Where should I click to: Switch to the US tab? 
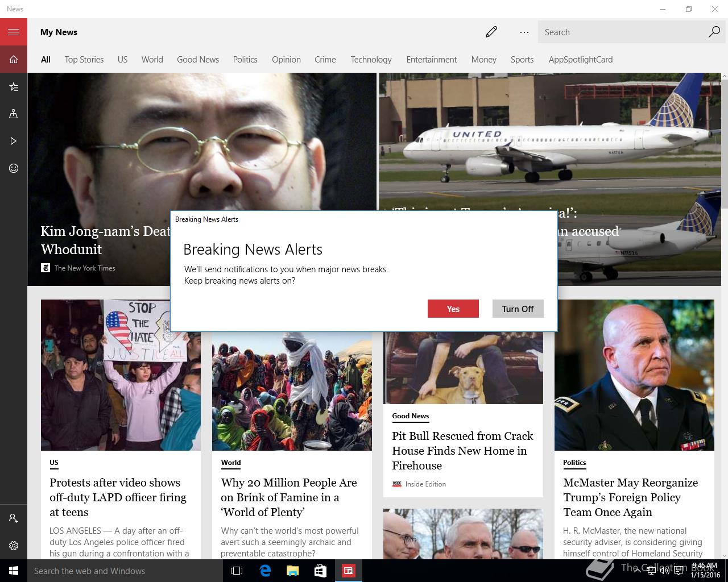point(122,59)
